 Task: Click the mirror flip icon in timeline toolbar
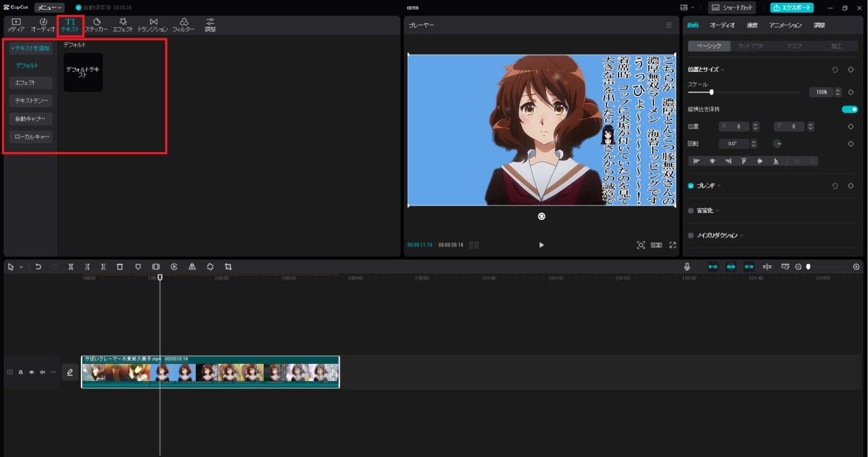[x=192, y=267]
